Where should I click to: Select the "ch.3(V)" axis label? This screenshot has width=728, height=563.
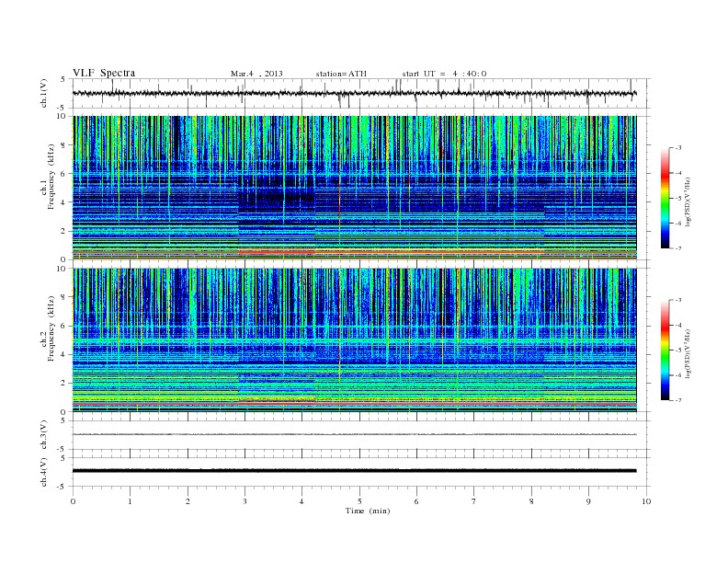coord(44,435)
